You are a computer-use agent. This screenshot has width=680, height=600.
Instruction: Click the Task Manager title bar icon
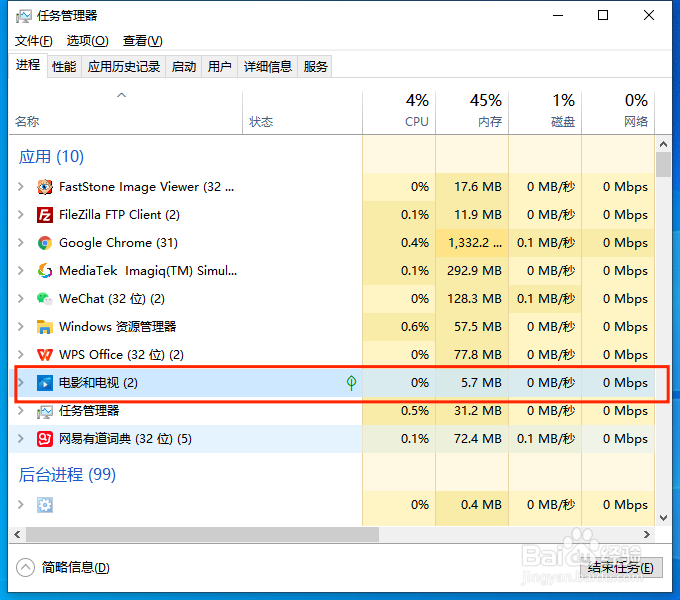(23, 16)
